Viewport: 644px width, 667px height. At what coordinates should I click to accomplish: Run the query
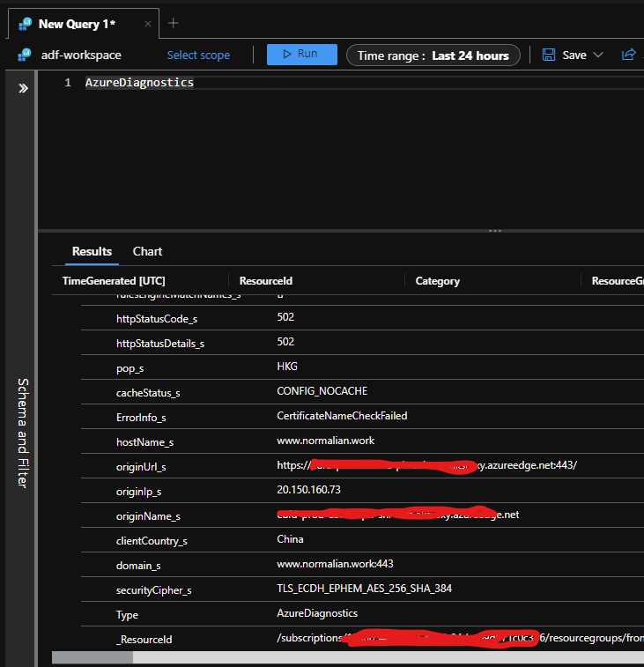(302, 55)
